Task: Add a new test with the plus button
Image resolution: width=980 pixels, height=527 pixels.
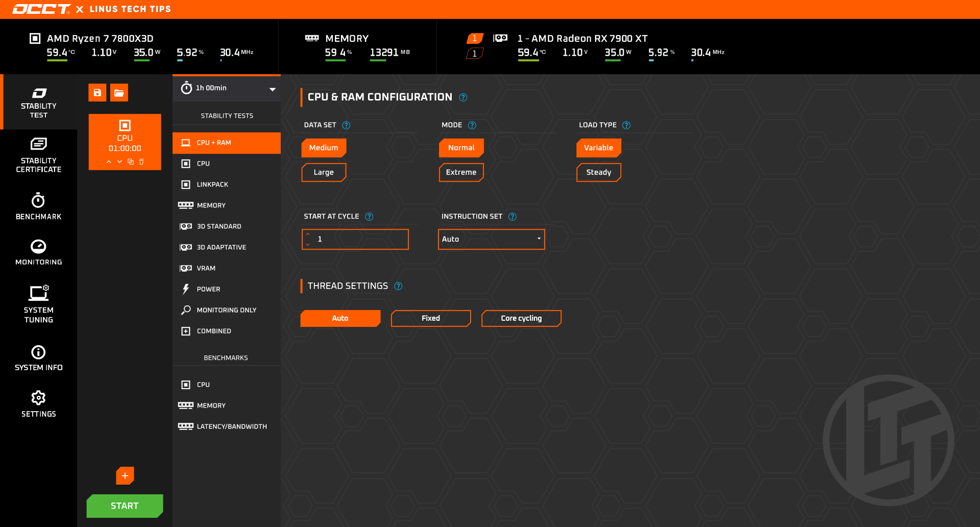Action: (125, 475)
